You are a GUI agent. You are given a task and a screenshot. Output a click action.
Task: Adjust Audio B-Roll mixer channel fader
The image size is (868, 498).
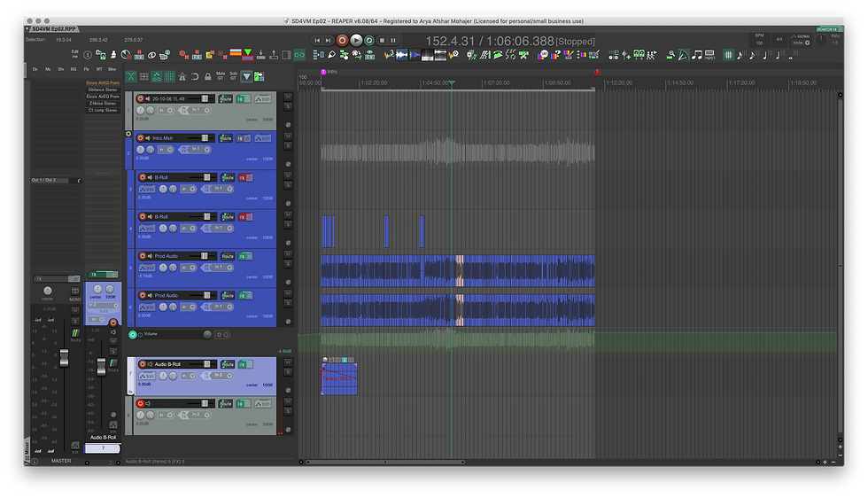coord(101,366)
